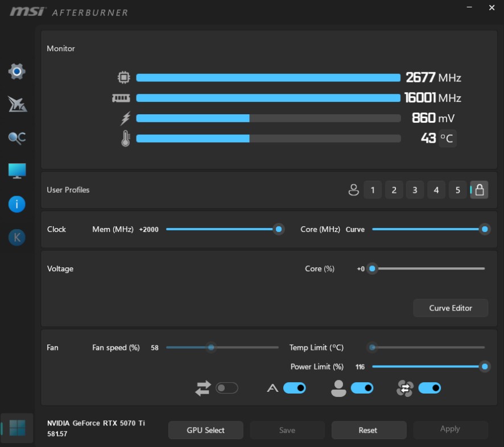The height and width of the screenshot is (447, 504).
Task: Click the temperature thermometer icon
Action: (x=125, y=138)
